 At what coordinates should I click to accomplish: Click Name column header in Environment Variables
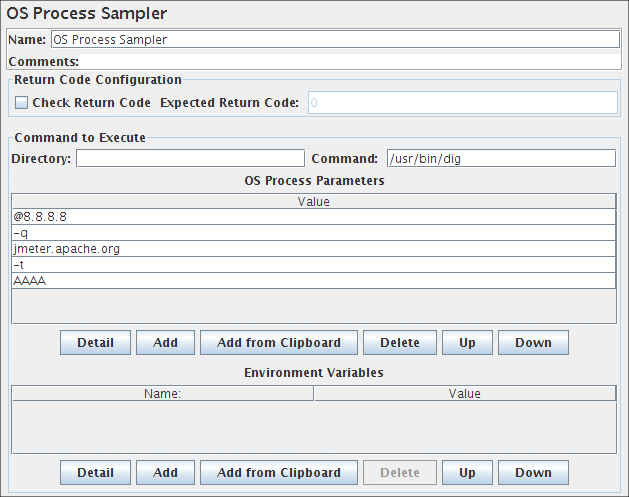coord(162,394)
